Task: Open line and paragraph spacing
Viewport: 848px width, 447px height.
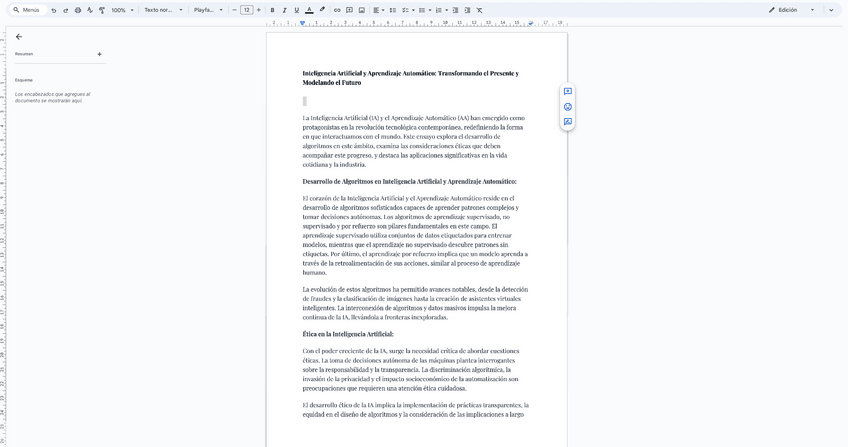Action: point(393,10)
